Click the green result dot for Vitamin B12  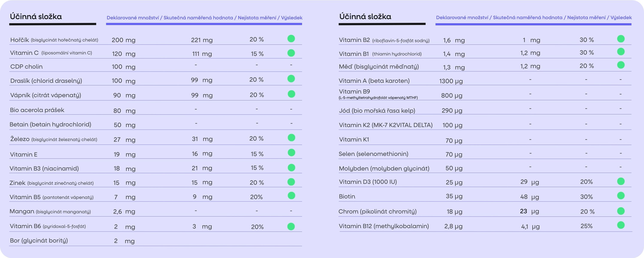pos(621,225)
